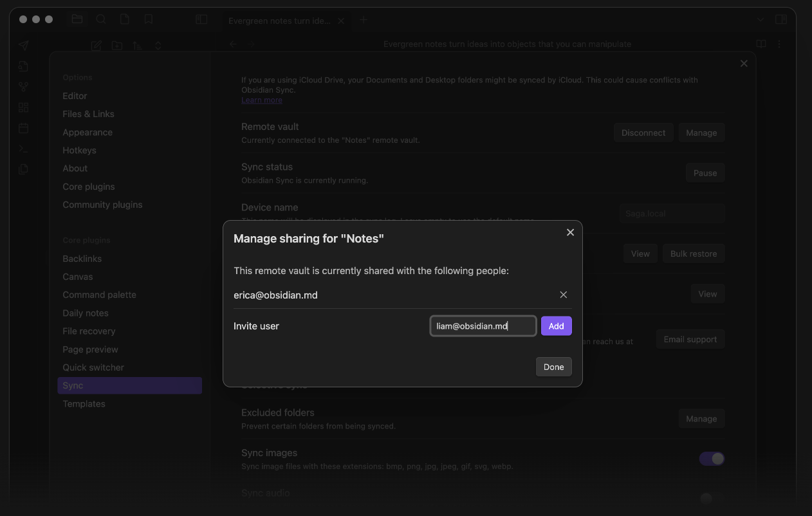This screenshot has height=516, width=812.
Task: Open graph view ribbon icon
Action: tap(23, 86)
